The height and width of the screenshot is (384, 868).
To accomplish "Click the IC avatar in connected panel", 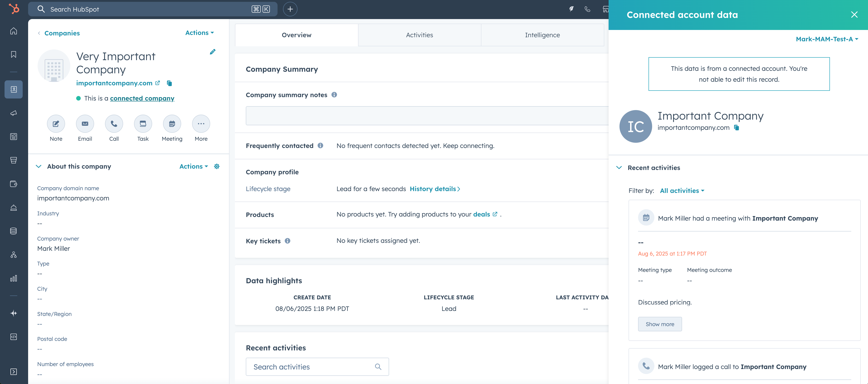I will [636, 126].
